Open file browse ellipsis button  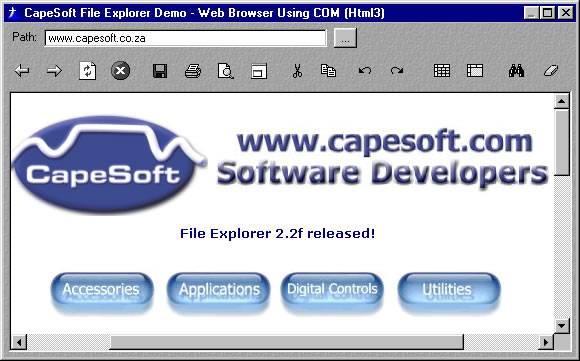[x=345, y=38]
